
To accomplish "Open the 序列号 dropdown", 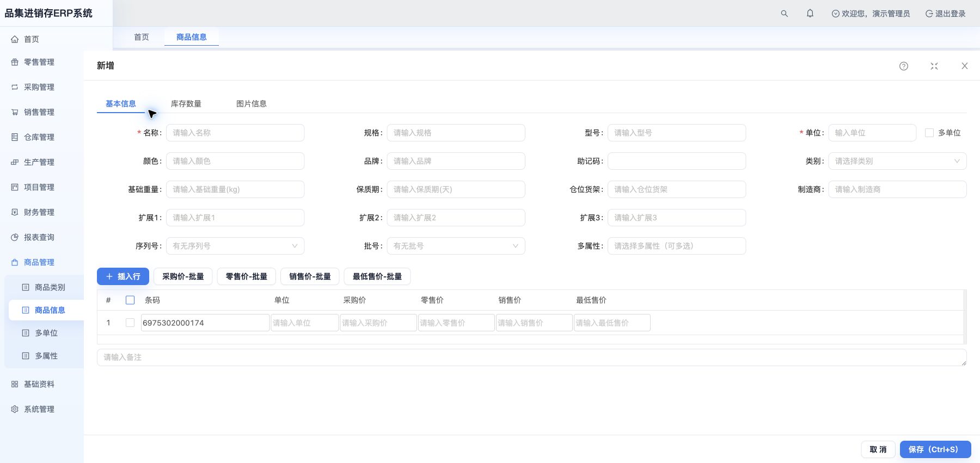I will [x=235, y=246].
